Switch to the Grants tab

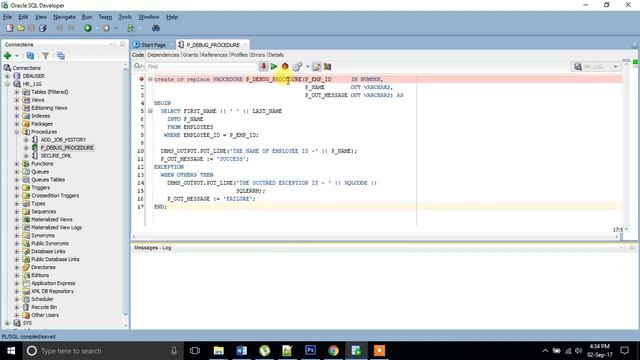[190, 55]
